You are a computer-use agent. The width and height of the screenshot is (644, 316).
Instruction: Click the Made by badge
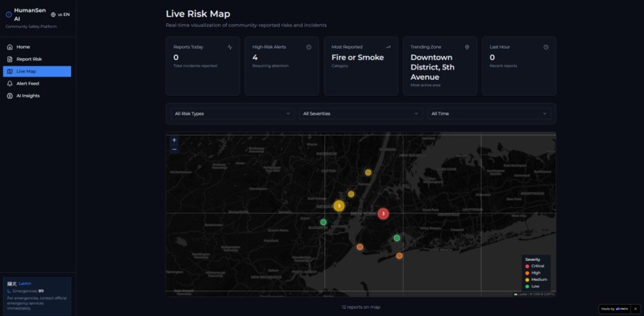614,309
